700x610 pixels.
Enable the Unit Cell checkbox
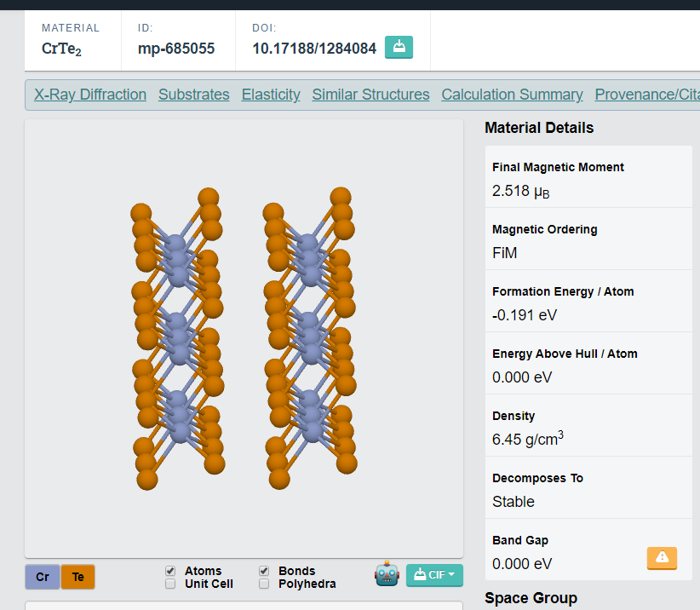point(170,584)
